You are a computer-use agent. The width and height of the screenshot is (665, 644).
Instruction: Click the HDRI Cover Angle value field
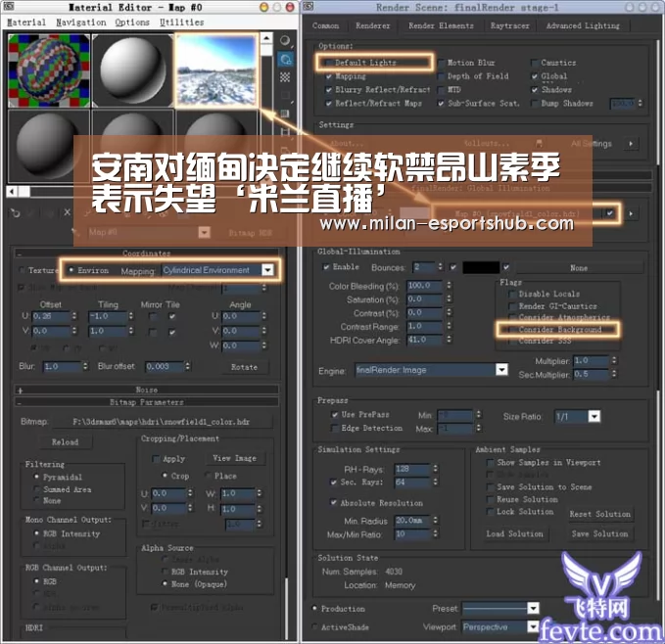pyautogui.click(x=424, y=340)
